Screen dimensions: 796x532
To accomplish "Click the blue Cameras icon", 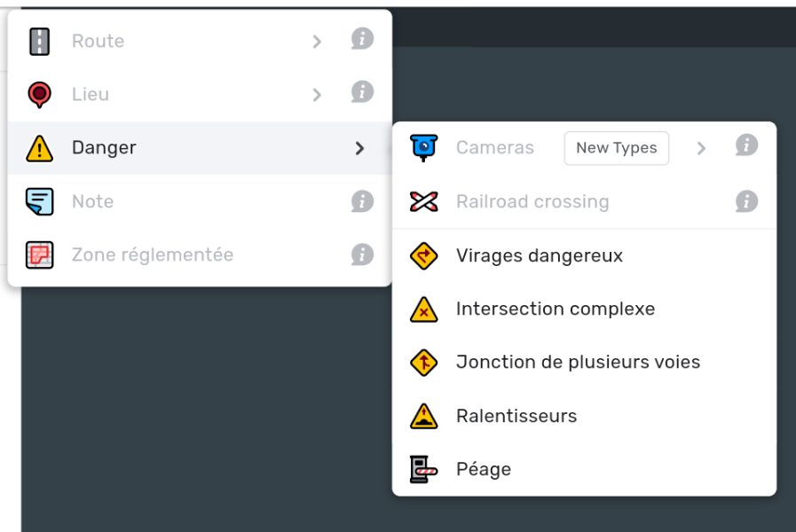I will tap(424, 148).
